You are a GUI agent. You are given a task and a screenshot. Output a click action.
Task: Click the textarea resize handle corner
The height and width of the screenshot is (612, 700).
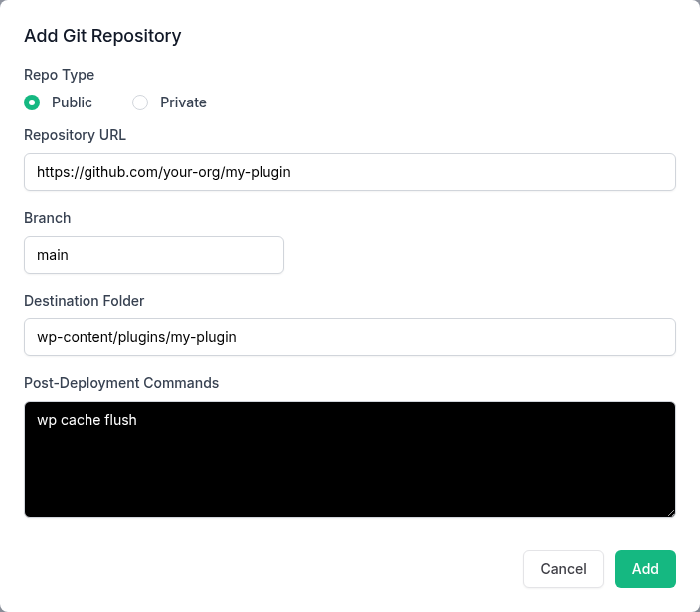tap(671, 513)
